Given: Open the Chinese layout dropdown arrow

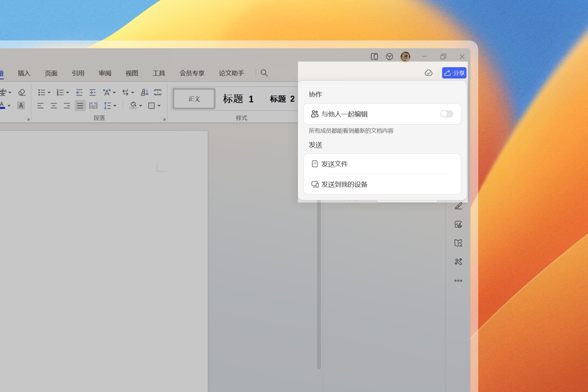Looking at the screenshot, I should click(114, 92).
